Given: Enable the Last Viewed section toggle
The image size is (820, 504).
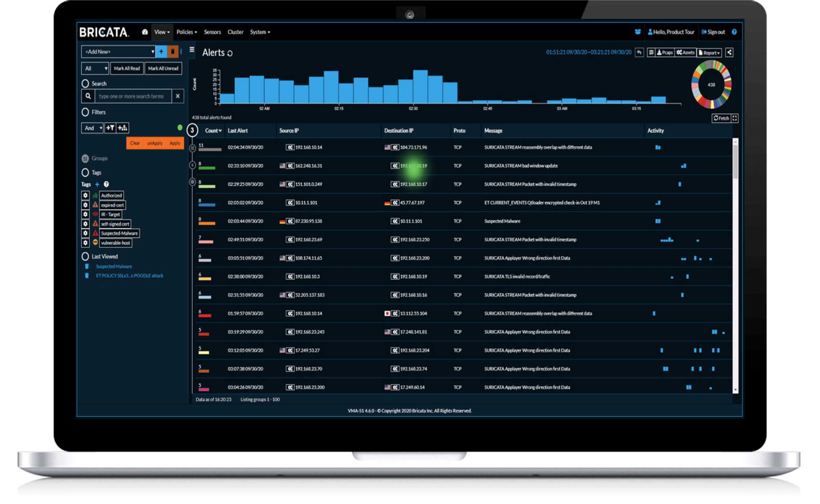Looking at the screenshot, I should [x=86, y=256].
